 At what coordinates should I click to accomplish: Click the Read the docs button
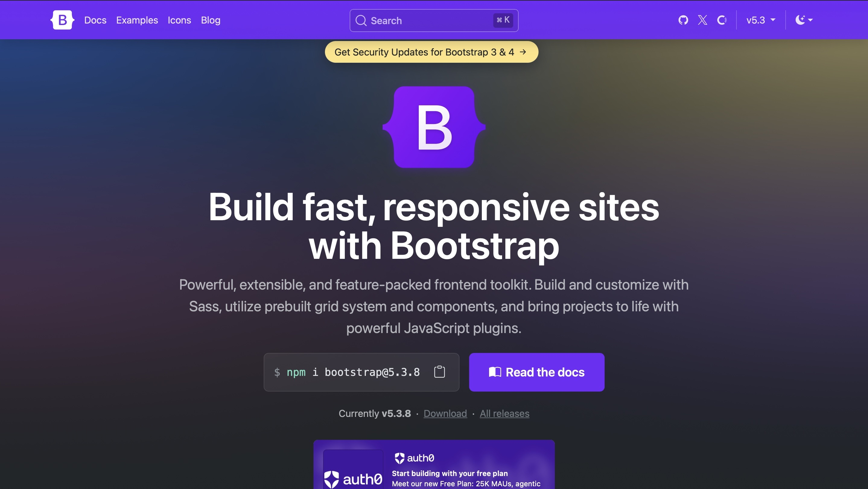tap(536, 372)
